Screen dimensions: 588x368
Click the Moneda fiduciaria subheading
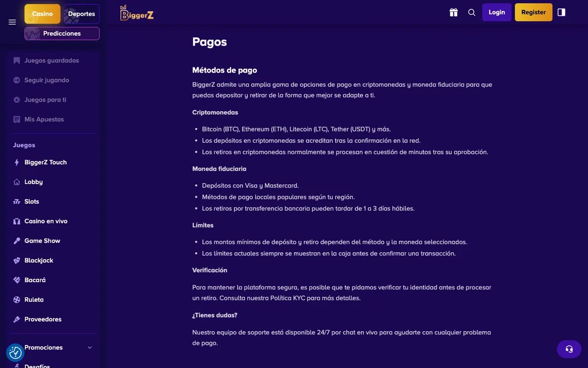point(219,169)
